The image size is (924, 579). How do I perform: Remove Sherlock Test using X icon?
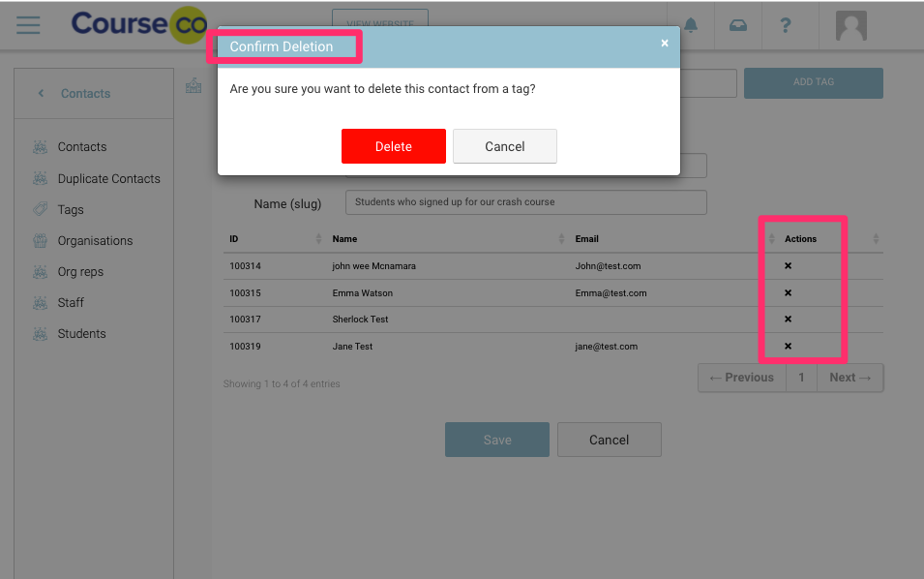(788, 320)
